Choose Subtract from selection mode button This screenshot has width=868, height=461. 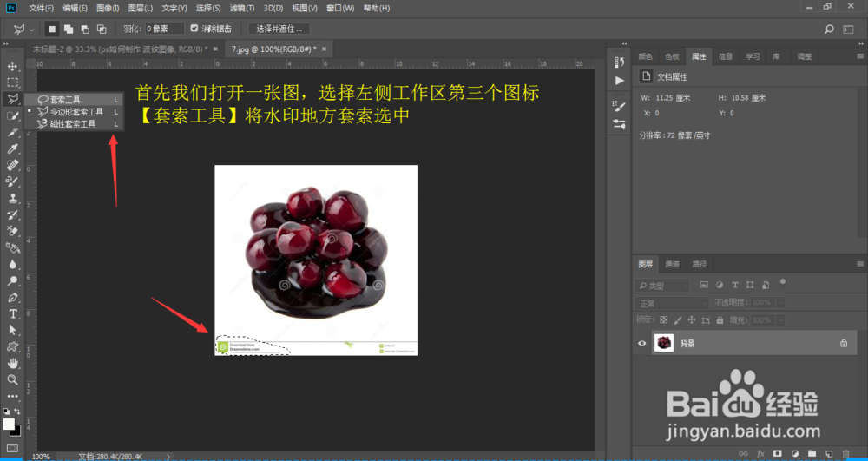click(x=85, y=29)
